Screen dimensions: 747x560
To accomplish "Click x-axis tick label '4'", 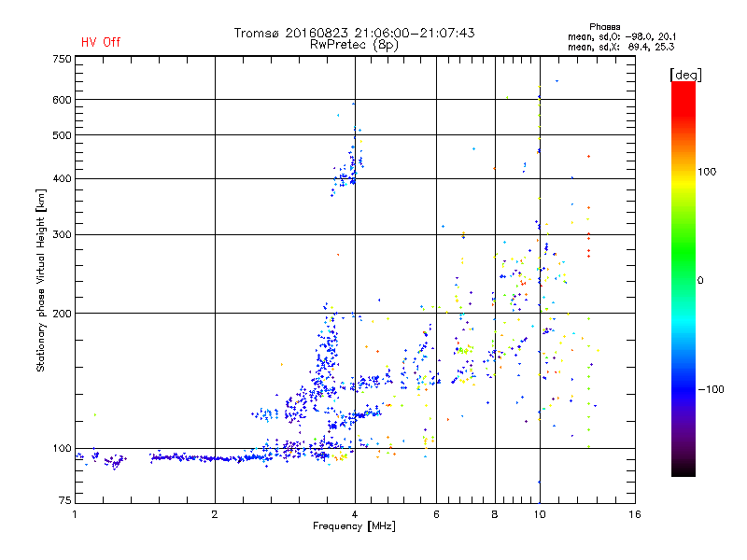I will [x=355, y=514].
